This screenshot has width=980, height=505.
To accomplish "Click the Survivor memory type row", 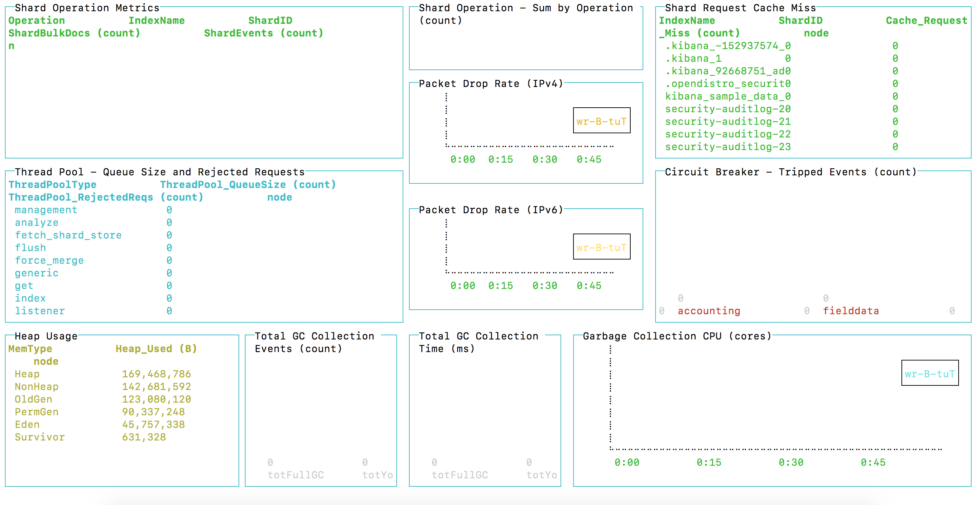I will click(40, 437).
